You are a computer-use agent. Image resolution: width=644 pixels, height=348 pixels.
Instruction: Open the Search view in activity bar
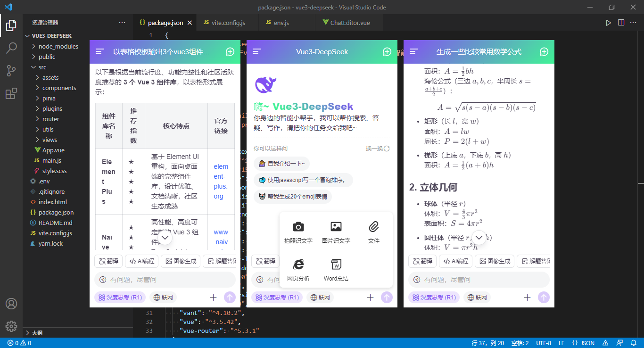11,48
